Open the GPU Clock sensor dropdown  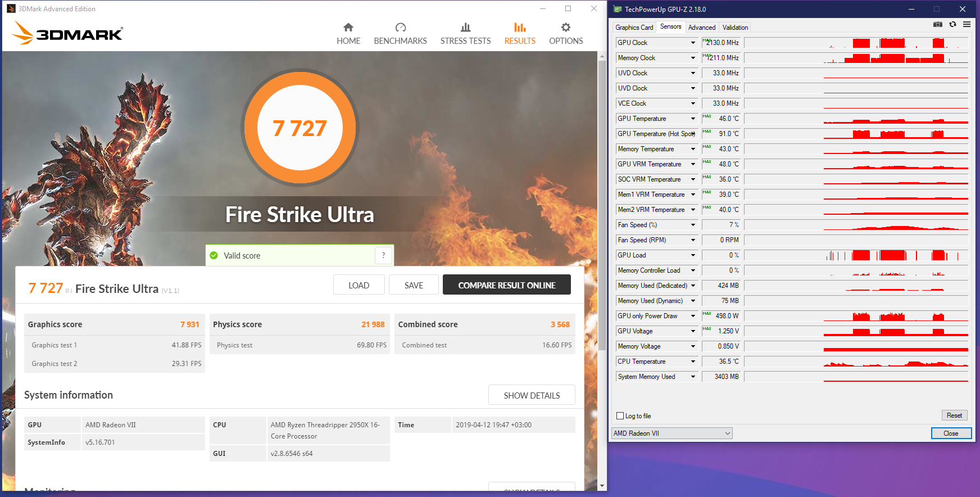coord(693,43)
